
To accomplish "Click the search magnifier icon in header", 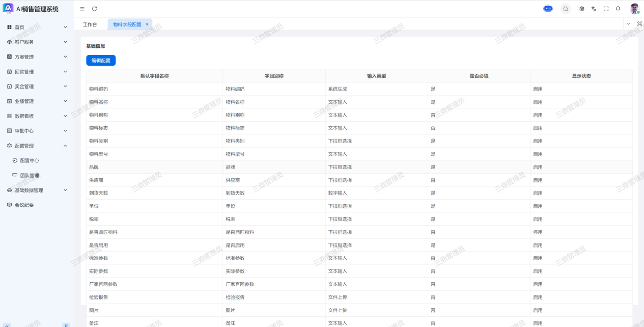I will [x=566, y=9].
